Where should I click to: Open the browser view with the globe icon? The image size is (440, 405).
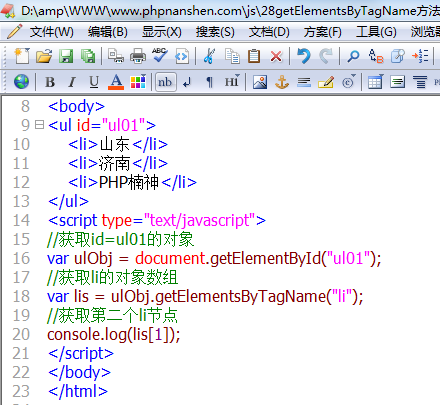[x=21, y=82]
